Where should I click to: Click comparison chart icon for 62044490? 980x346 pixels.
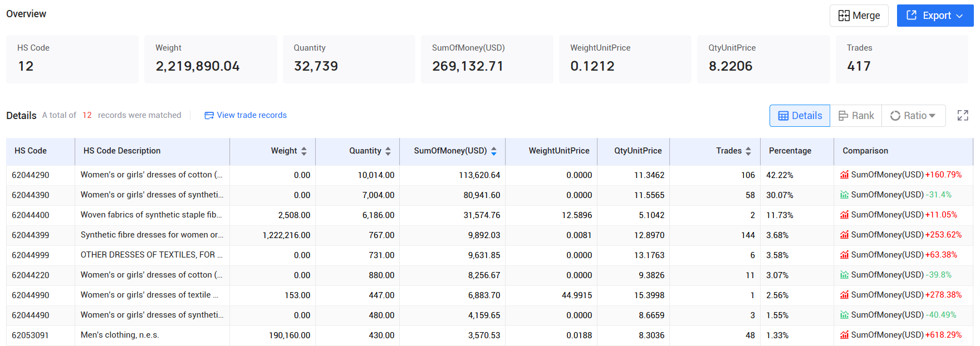pyautogui.click(x=845, y=315)
